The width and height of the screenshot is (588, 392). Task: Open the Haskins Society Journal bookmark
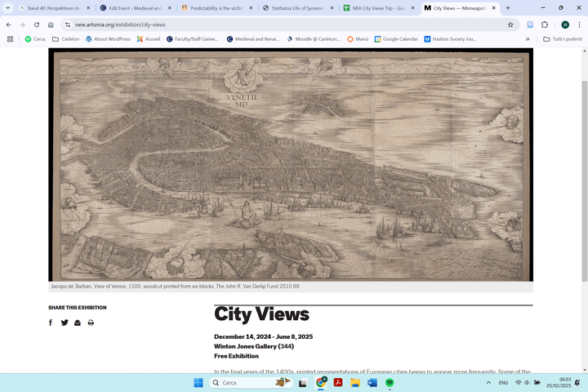(x=450, y=39)
